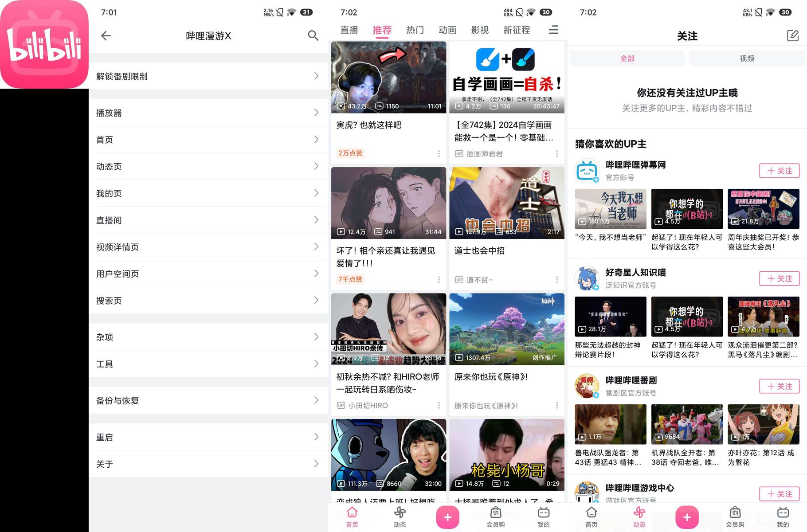807x532 pixels.
Task: Open the 视频详情页 settings entry
Action: point(208,247)
